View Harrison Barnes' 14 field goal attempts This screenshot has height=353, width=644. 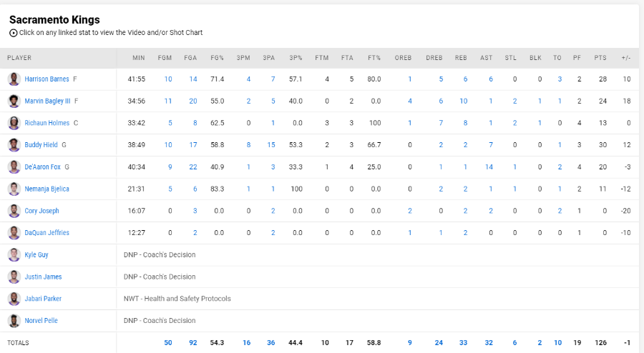[193, 79]
